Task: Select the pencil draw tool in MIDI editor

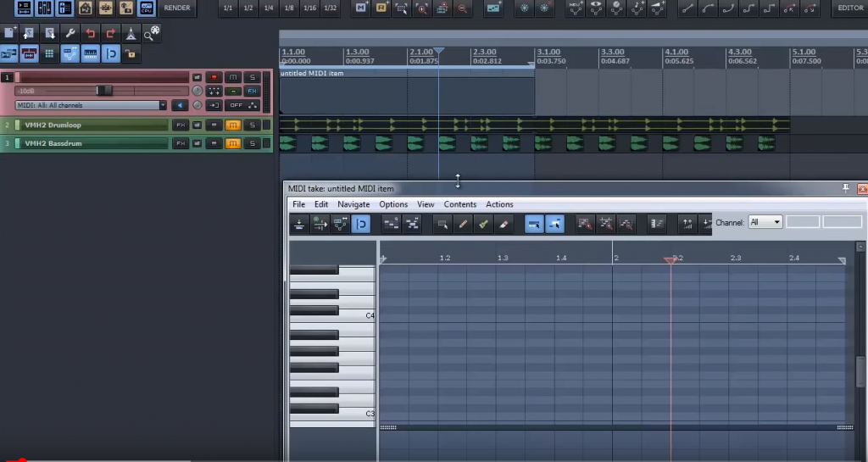Action: 463,224
